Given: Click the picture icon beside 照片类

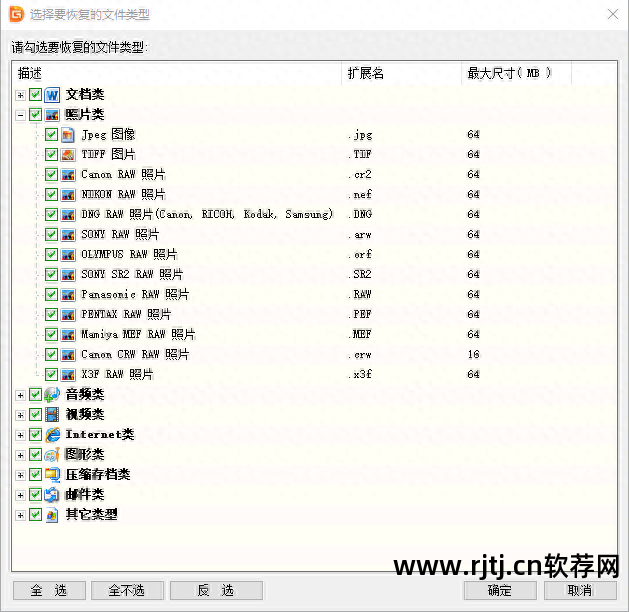Looking at the screenshot, I should coord(52,115).
